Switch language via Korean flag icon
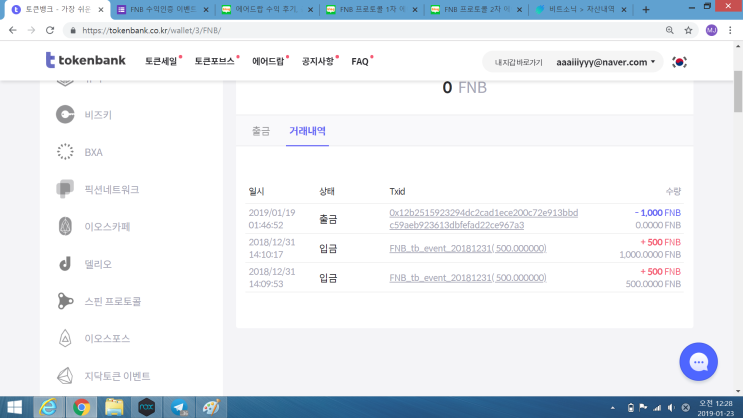Screen dimensions: 743x418 [680, 62]
